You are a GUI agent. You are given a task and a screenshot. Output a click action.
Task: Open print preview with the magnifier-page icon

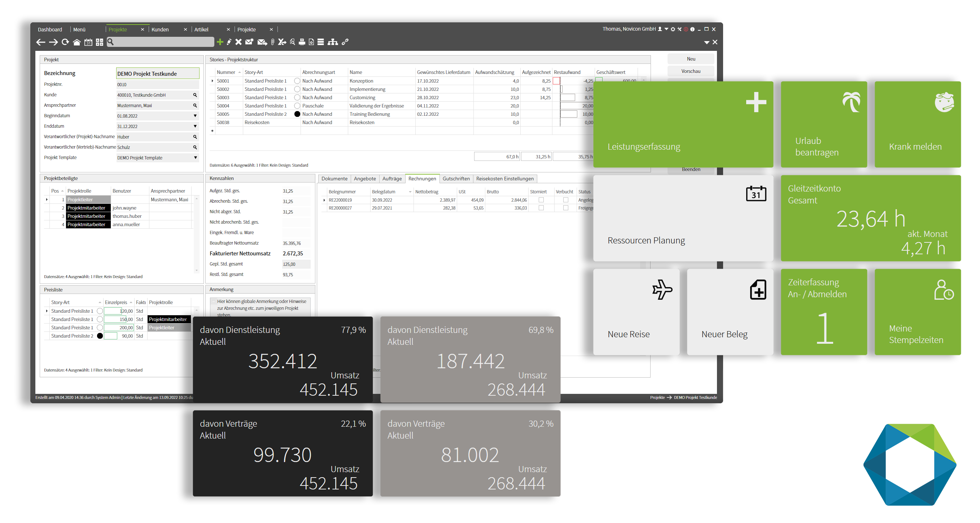(293, 42)
